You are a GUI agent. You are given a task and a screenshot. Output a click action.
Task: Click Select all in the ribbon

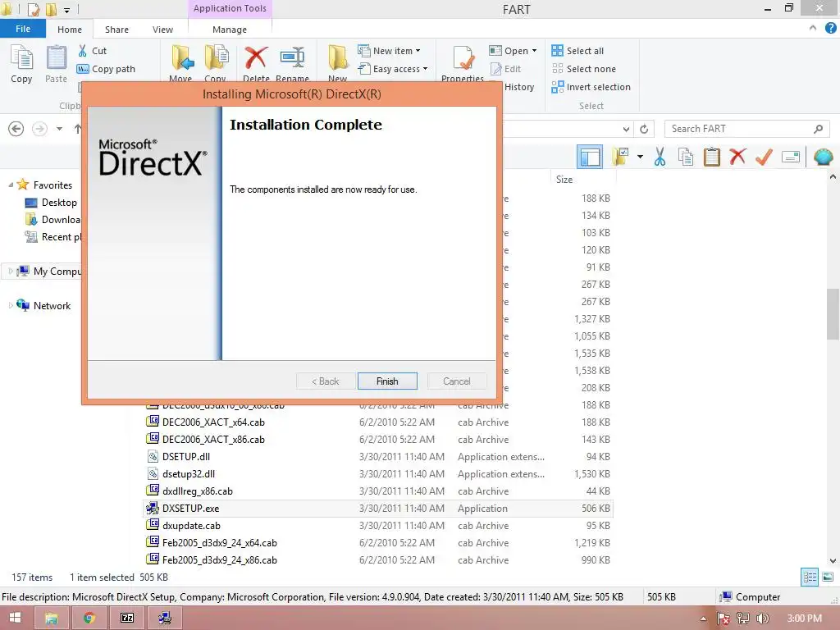point(577,51)
